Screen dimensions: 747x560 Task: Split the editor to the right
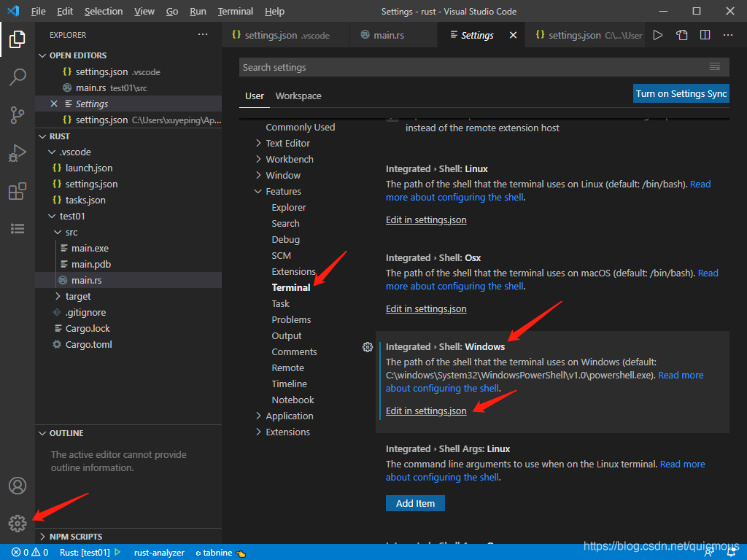coord(705,35)
